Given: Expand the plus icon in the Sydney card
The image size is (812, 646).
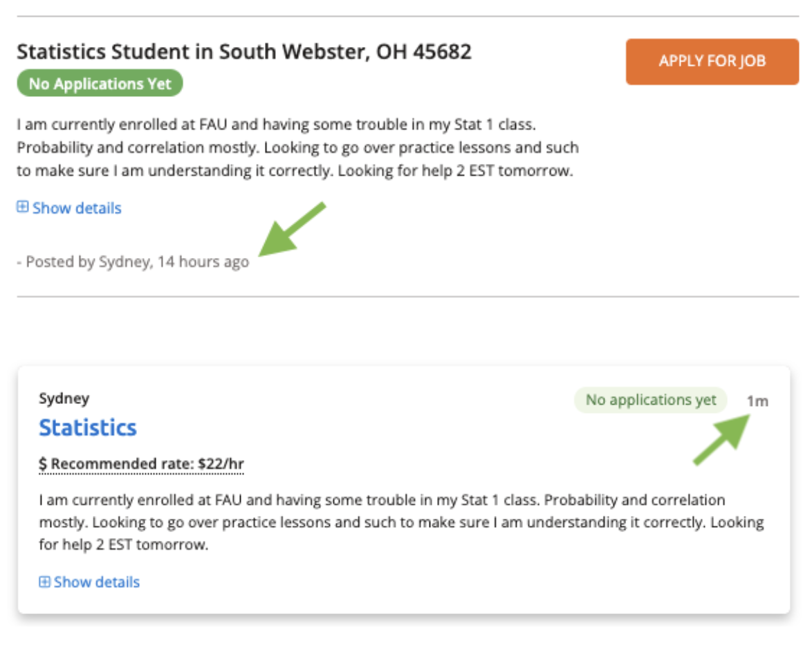Looking at the screenshot, I should coord(45,582).
